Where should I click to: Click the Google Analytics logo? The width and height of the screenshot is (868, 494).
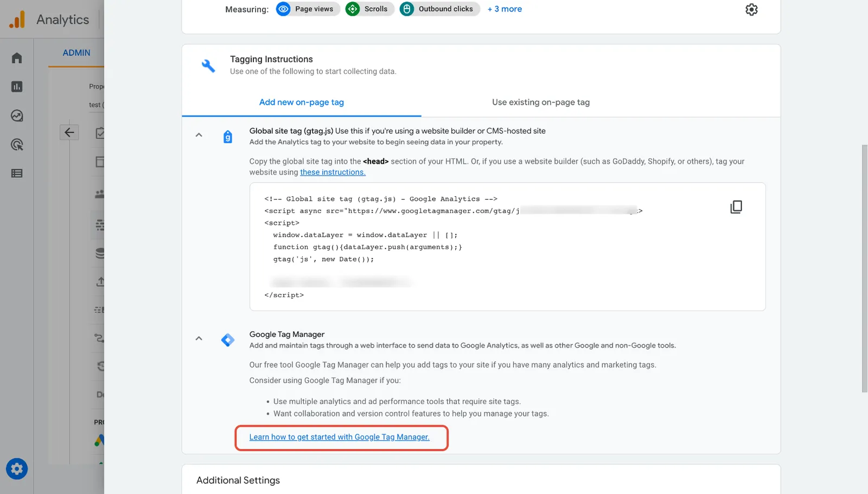tap(17, 20)
